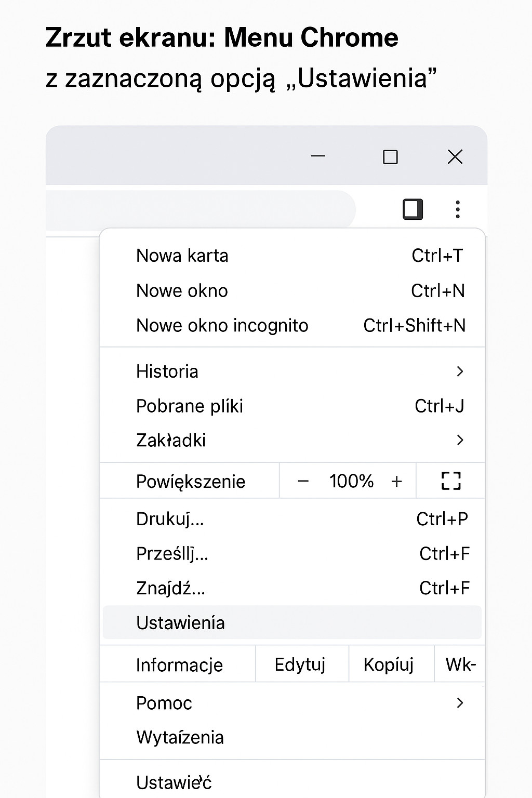532x798 pixels.
Task: Increase zoom with the plus button
Action: point(396,481)
